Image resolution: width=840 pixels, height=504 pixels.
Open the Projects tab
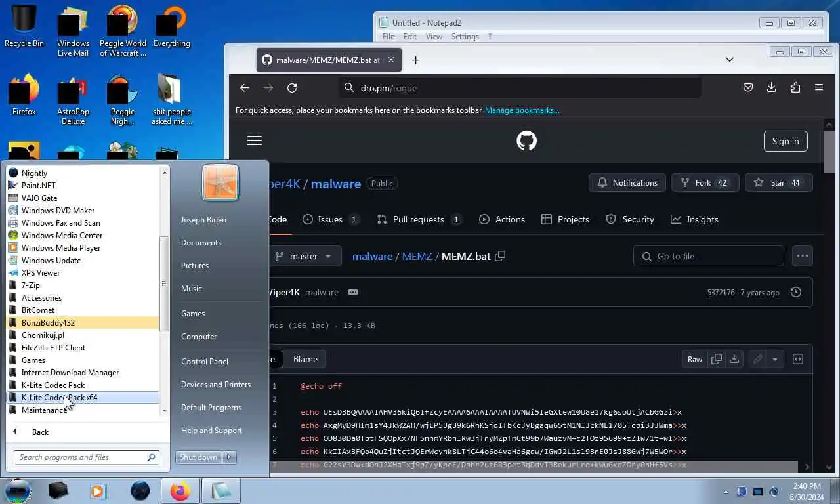point(565,219)
